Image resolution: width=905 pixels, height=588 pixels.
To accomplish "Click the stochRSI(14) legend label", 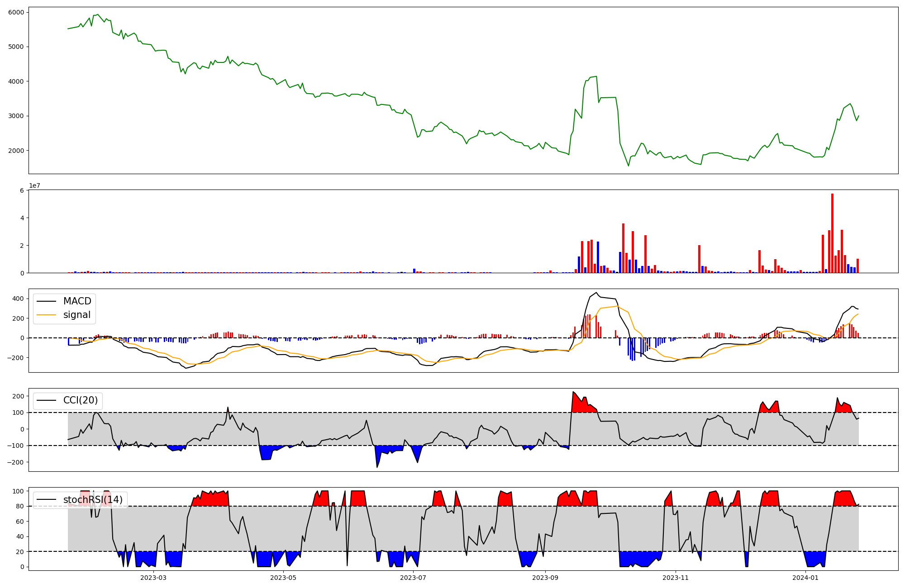I will pos(93,500).
